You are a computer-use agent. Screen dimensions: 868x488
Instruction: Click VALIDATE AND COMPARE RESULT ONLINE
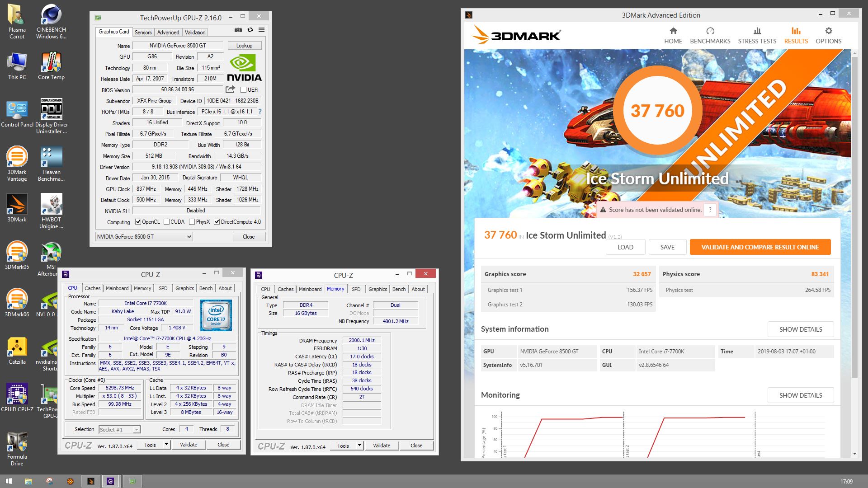tap(760, 247)
